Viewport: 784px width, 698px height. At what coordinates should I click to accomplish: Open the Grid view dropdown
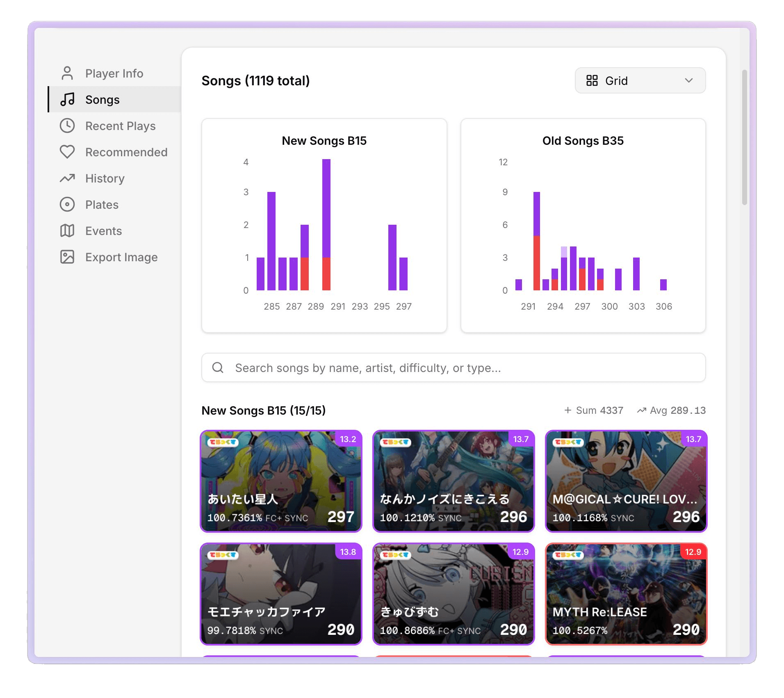tap(640, 81)
